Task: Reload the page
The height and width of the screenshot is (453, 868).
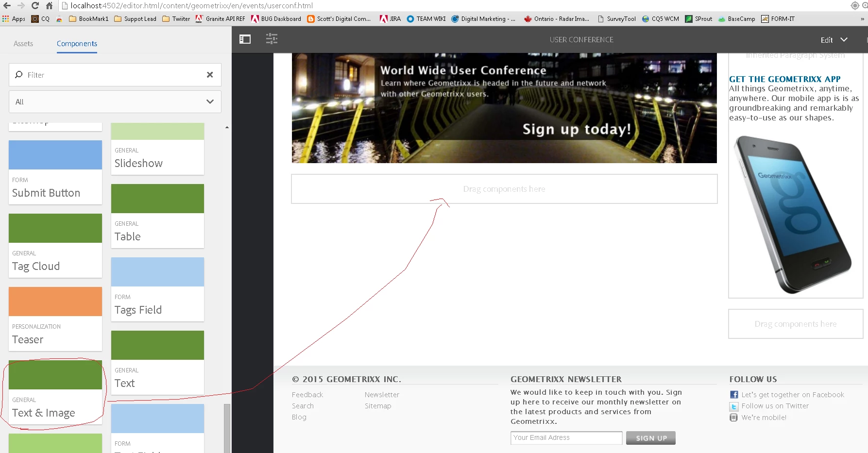Action: [35, 6]
